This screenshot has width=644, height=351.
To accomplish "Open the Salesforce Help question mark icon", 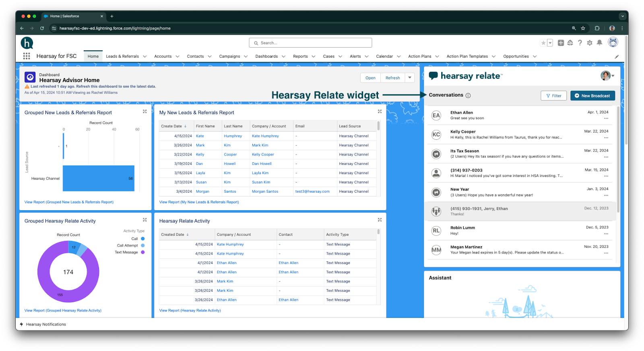I will (x=580, y=43).
